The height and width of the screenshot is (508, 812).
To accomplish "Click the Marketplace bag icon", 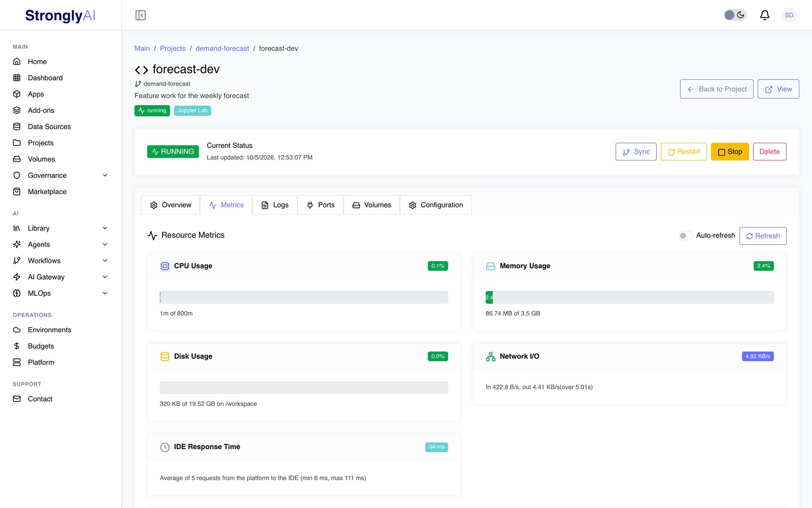I will (17, 192).
